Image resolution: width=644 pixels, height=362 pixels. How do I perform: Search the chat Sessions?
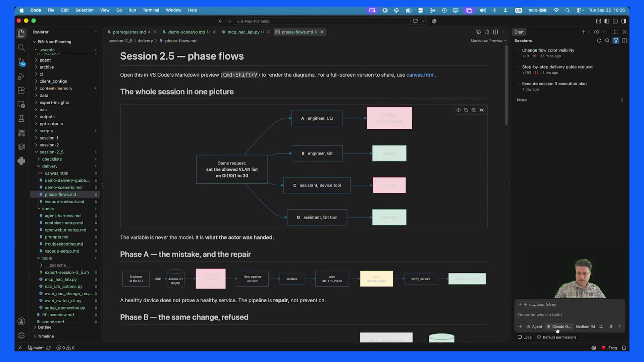click(607, 41)
